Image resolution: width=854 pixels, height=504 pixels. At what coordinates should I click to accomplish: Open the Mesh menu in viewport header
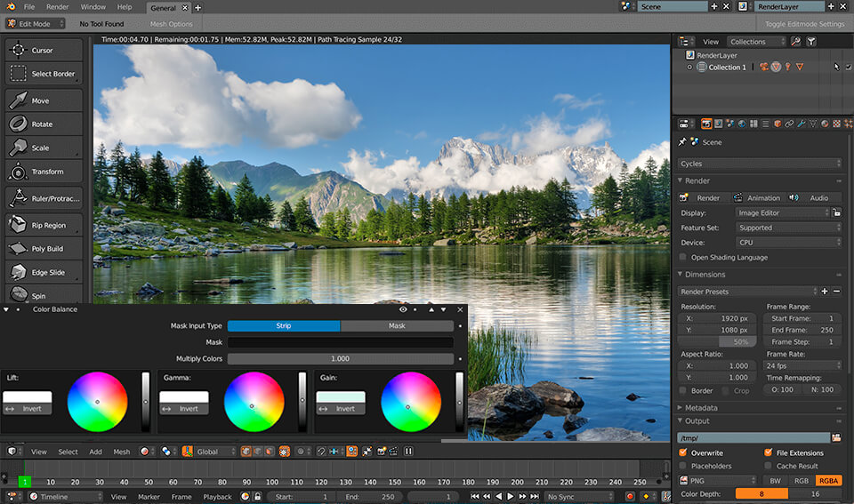pyautogui.click(x=122, y=452)
